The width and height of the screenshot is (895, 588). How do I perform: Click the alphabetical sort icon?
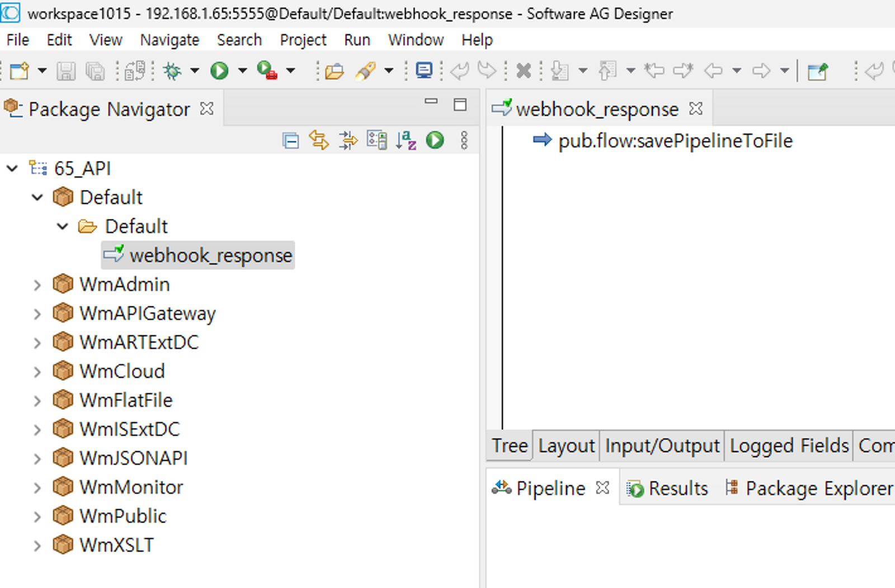[406, 140]
